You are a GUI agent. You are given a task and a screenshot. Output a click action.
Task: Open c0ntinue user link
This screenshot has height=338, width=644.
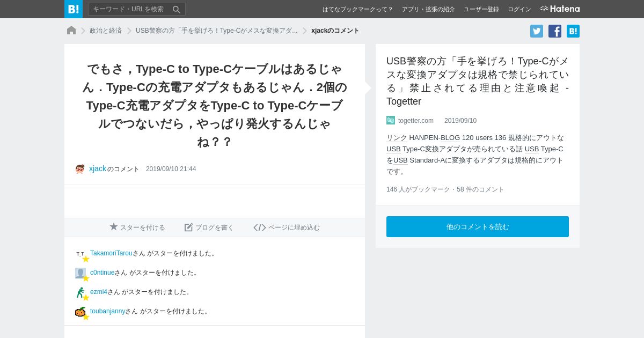pos(102,273)
